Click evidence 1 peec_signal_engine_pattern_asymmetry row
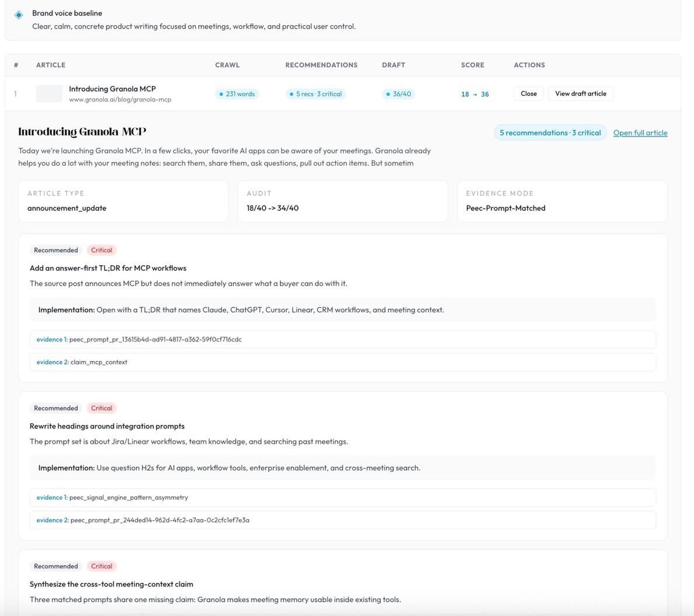This screenshot has width=694, height=616. [x=342, y=497]
